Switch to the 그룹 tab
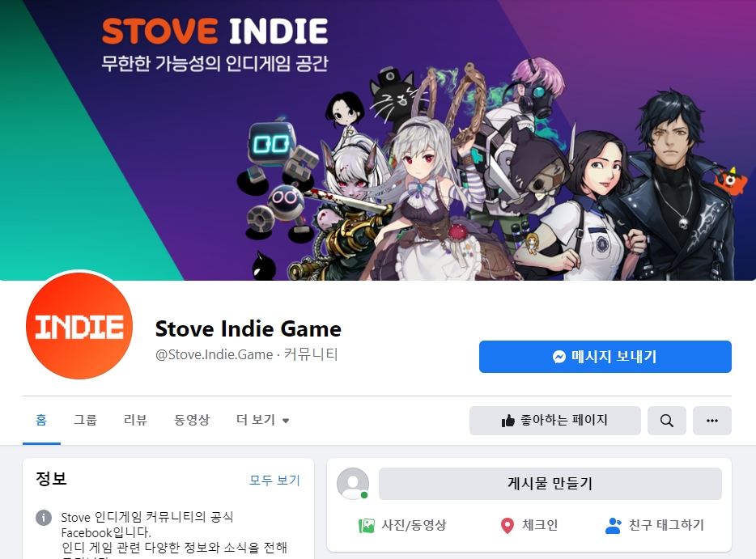 pos(85,420)
